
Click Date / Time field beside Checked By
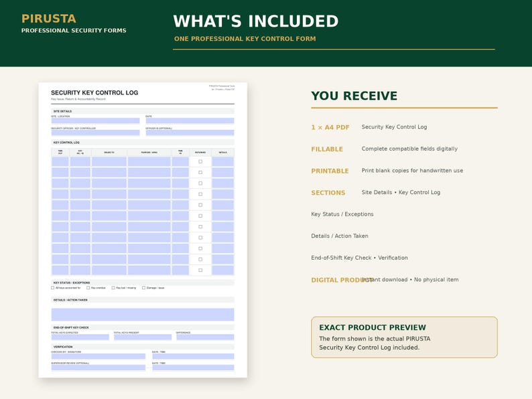point(193,356)
